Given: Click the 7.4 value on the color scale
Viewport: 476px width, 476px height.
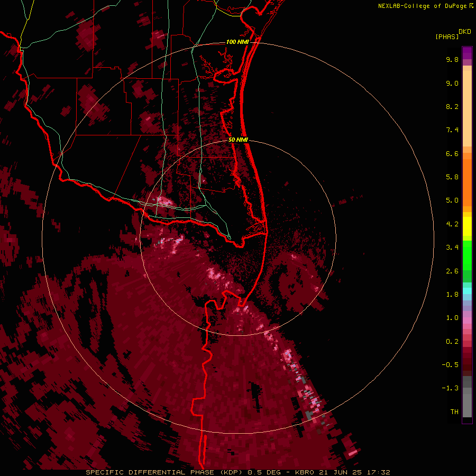Looking at the screenshot, I should point(452,130).
